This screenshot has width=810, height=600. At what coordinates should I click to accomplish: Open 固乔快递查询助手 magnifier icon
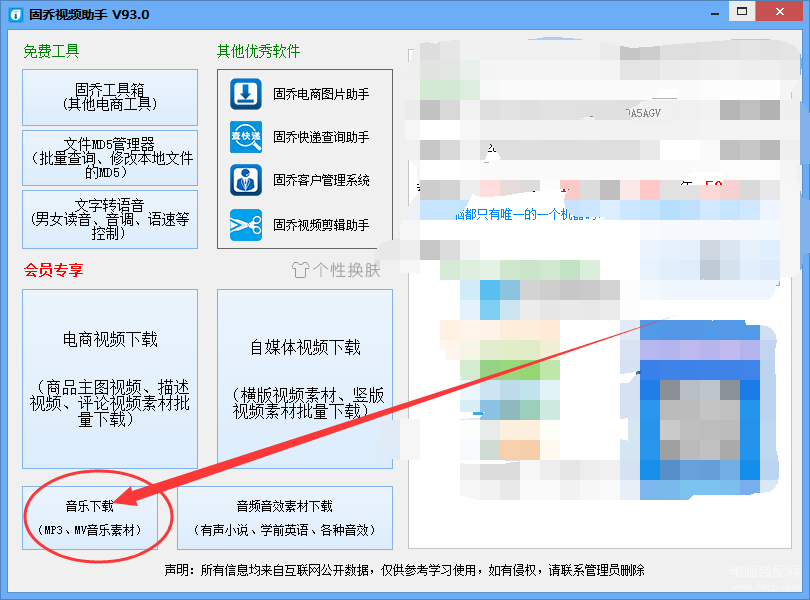246,137
